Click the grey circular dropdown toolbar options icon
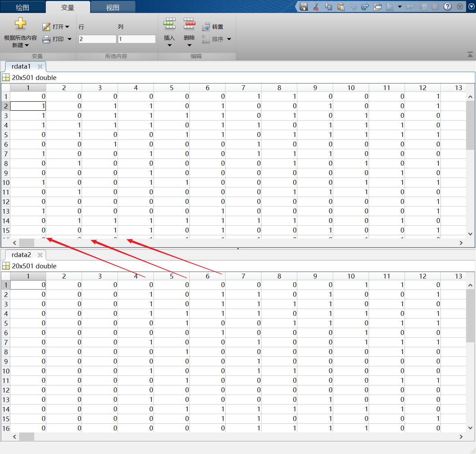Viewport: 476px width, 454px height. coord(460,6)
